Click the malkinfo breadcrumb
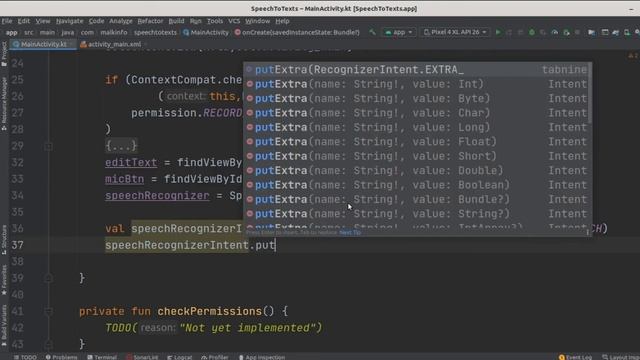The height and width of the screenshot is (360, 640). point(114,32)
